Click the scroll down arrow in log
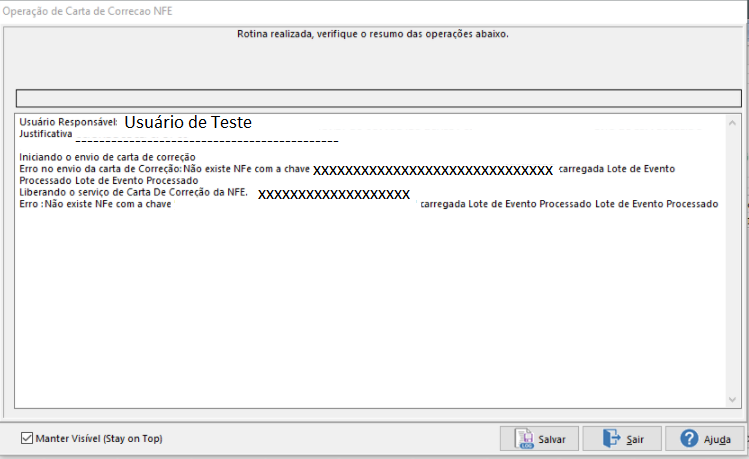This screenshot has width=749, height=459. pyautogui.click(x=732, y=400)
